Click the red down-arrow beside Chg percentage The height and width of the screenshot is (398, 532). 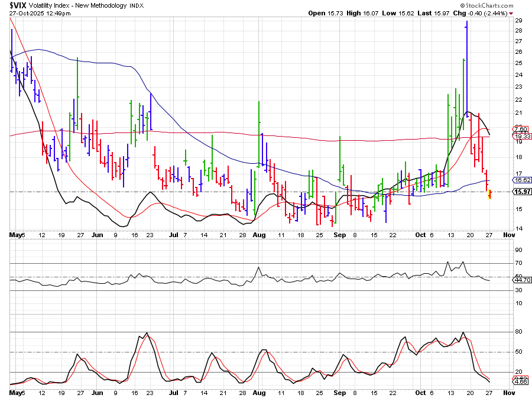511,13
